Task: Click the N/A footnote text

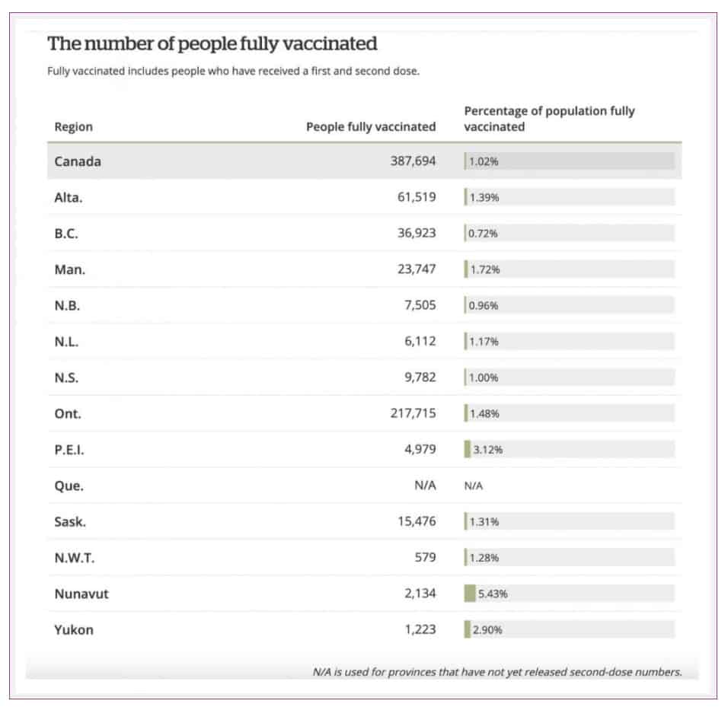Action: pos(497,672)
